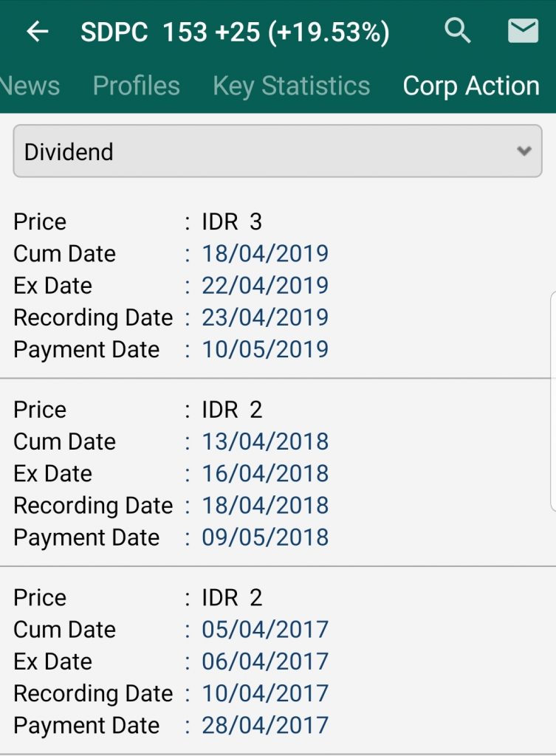This screenshot has height=756, width=556.
Task: Open the Profiles tab
Action: [136, 86]
